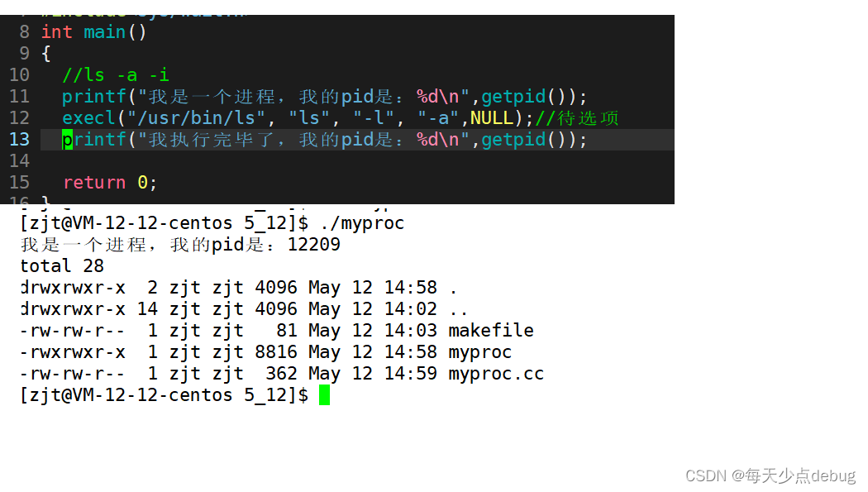Click the '14:59' timestamp of myproc.cc

tap(411, 374)
